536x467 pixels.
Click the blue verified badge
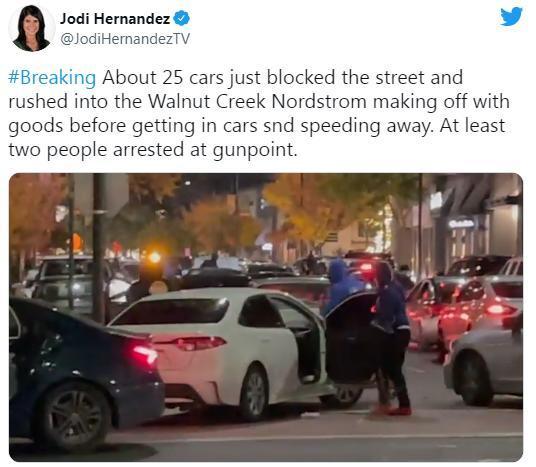tap(182, 18)
